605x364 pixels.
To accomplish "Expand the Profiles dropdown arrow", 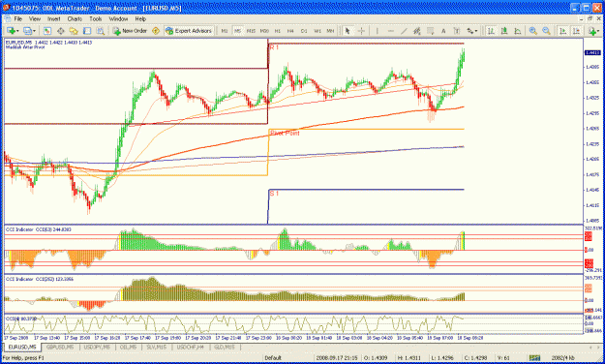I will click(x=34, y=31).
